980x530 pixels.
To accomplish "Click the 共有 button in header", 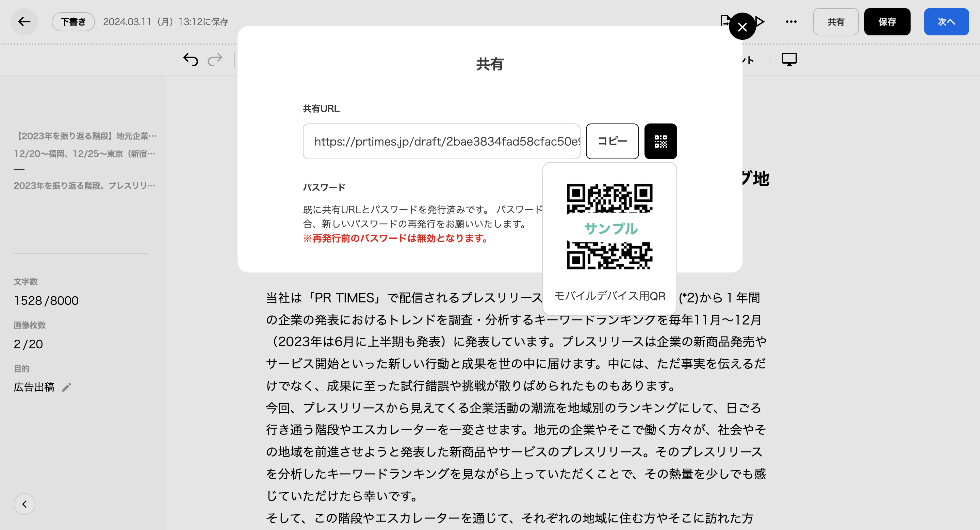I will (x=835, y=22).
